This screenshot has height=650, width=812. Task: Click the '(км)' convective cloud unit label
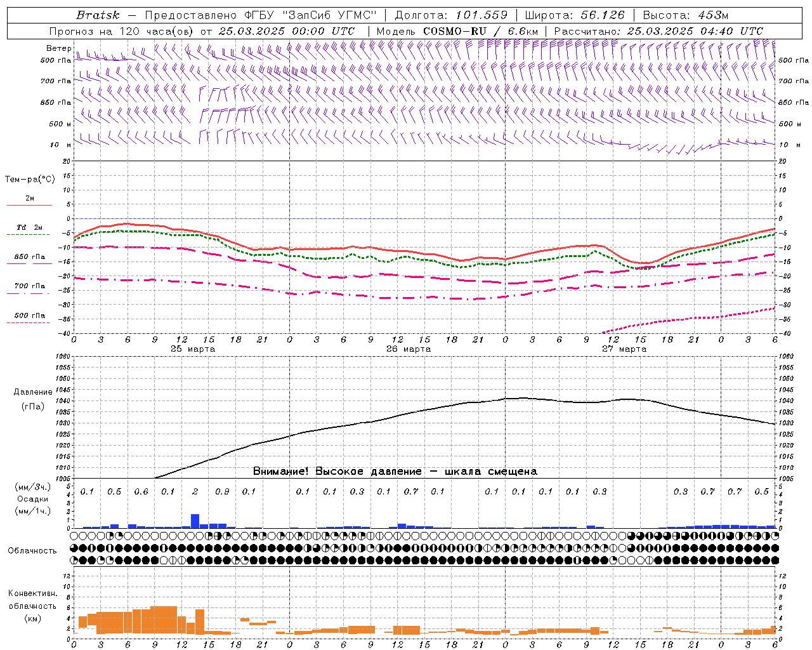click(x=32, y=618)
